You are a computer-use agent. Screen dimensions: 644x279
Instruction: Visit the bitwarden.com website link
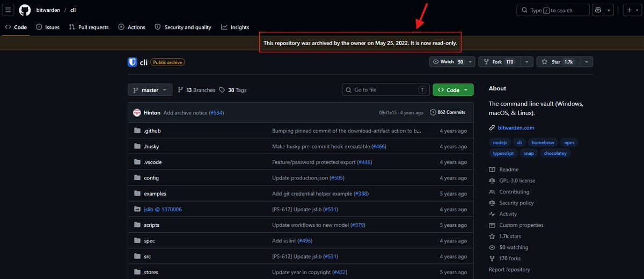(x=516, y=128)
